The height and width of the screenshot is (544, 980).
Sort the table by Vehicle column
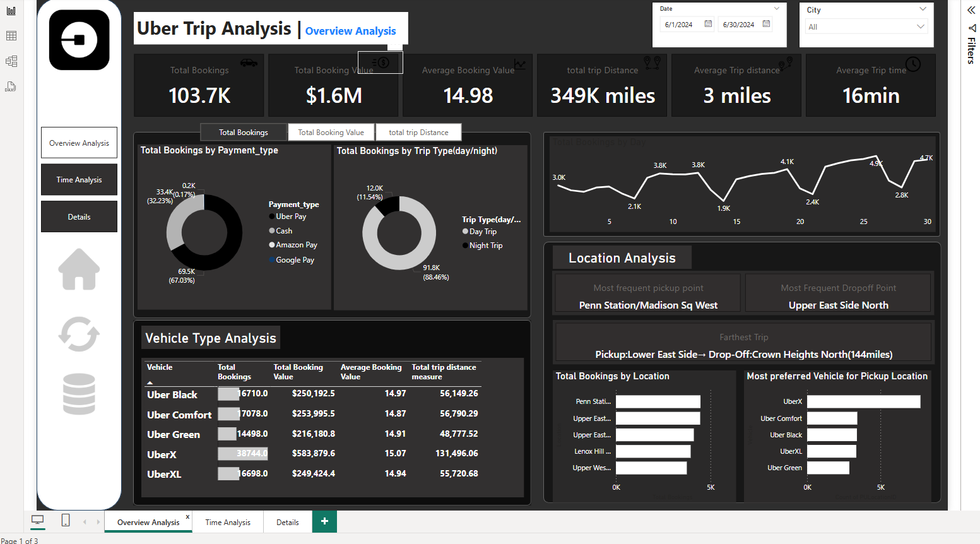point(160,367)
